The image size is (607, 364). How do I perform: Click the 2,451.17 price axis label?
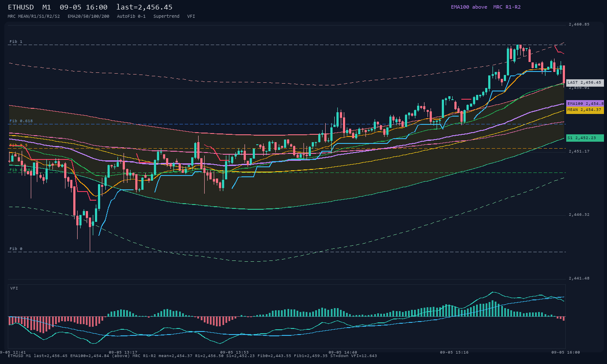579,151
